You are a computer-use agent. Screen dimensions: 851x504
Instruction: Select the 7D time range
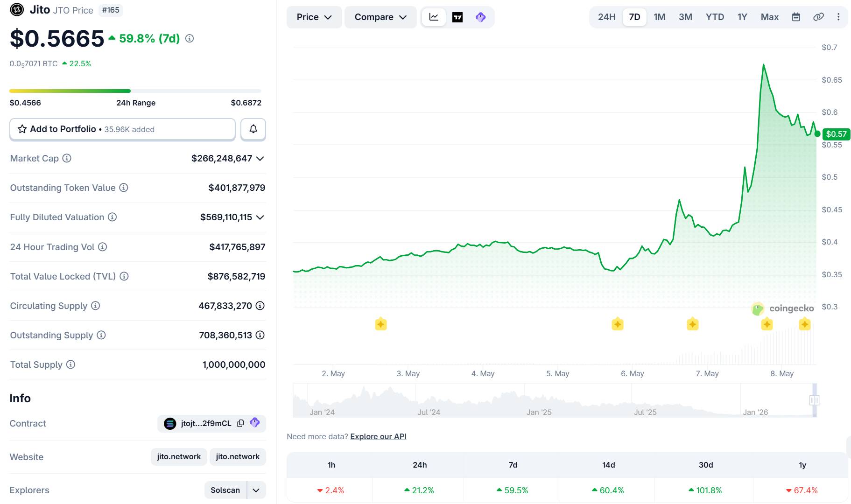634,17
